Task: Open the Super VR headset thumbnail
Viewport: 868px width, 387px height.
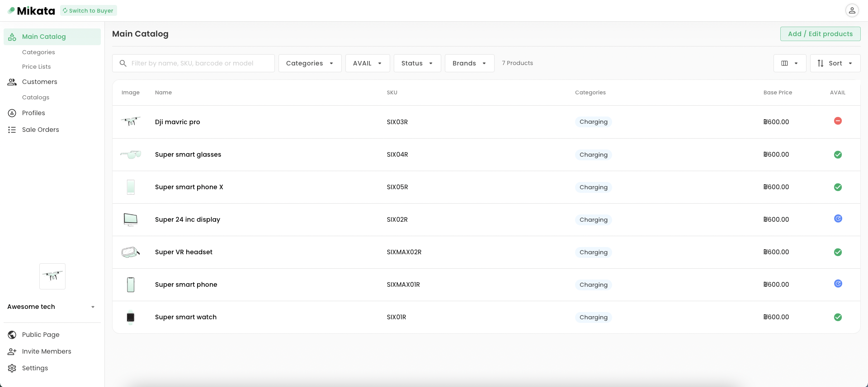Action: (x=131, y=252)
